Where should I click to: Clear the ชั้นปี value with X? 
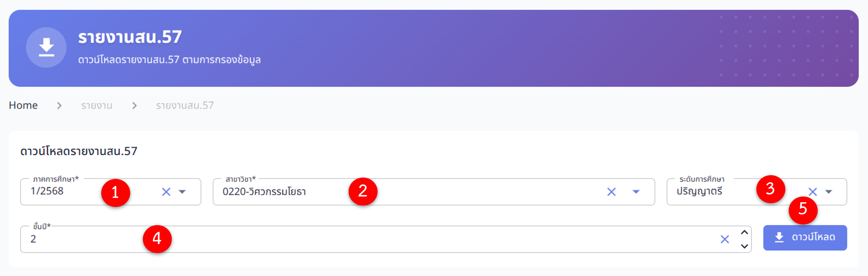point(724,239)
